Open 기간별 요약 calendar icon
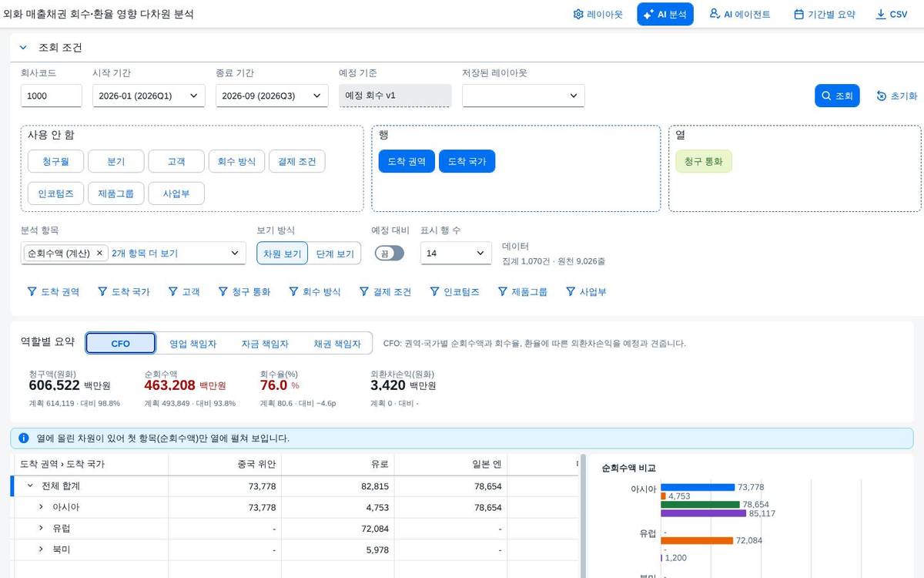 798,15
